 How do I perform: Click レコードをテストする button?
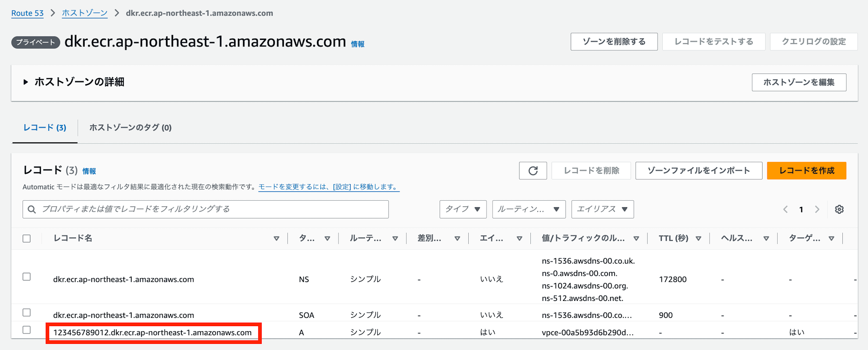pos(714,42)
